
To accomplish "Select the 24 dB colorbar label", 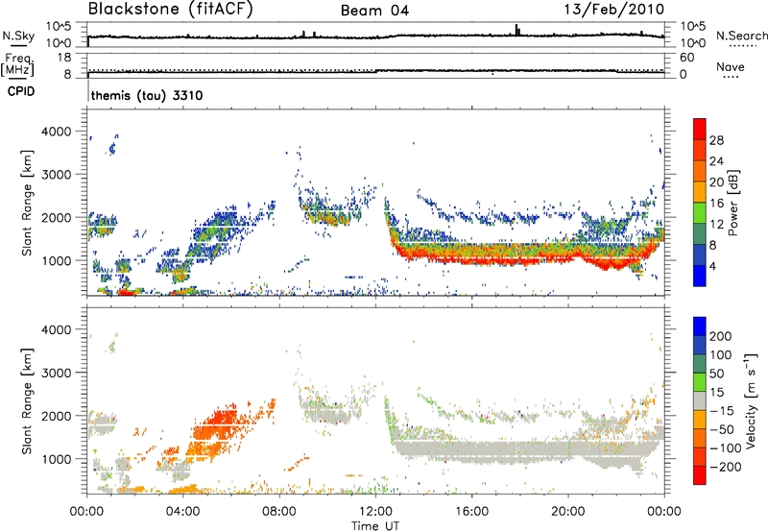I will pyautogui.click(x=716, y=161).
